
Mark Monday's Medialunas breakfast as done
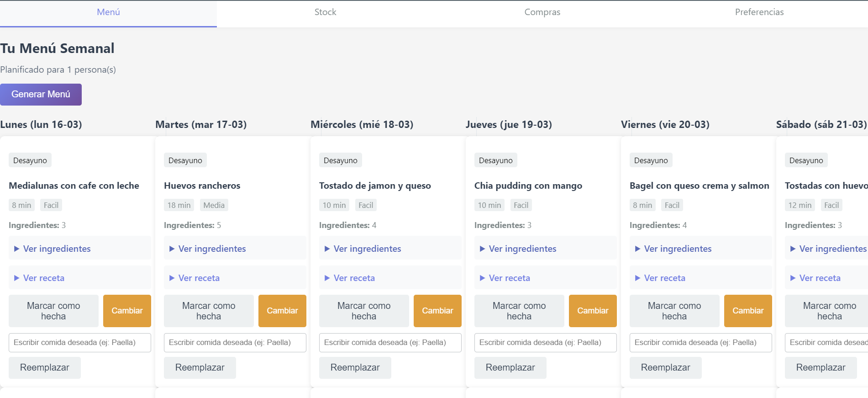pyautogui.click(x=53, y=311)
